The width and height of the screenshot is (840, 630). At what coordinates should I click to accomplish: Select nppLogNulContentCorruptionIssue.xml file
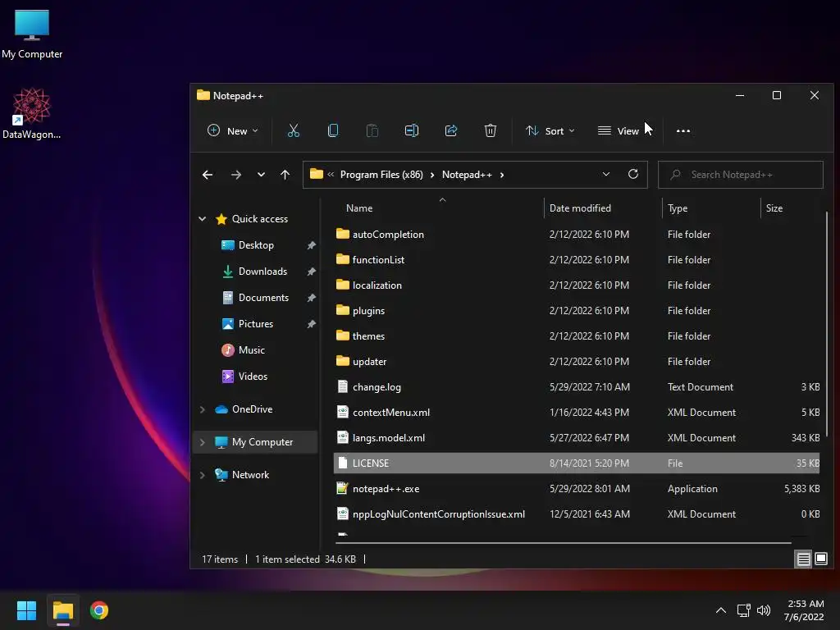click(438, 514)
